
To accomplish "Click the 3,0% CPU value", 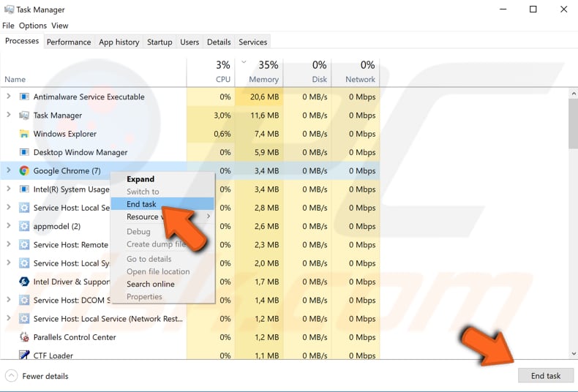I will [x=222, y=116].
